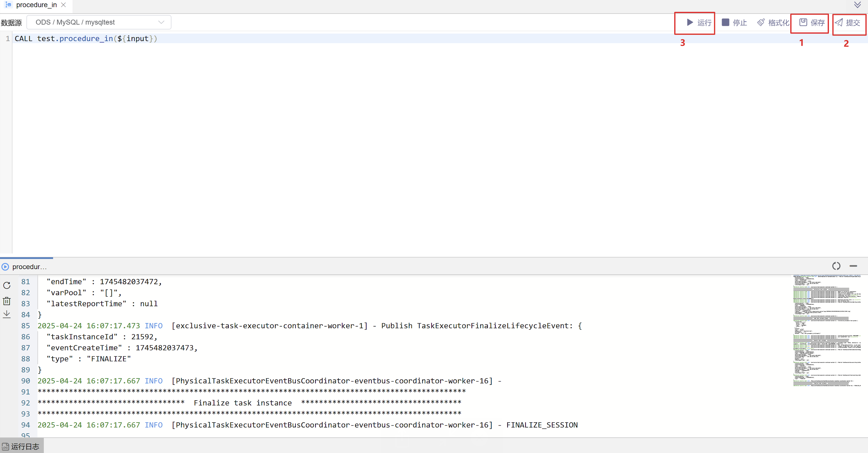Click the circular reload icon in the log header
The image size is (868, 453).
[x=836, y=266]
